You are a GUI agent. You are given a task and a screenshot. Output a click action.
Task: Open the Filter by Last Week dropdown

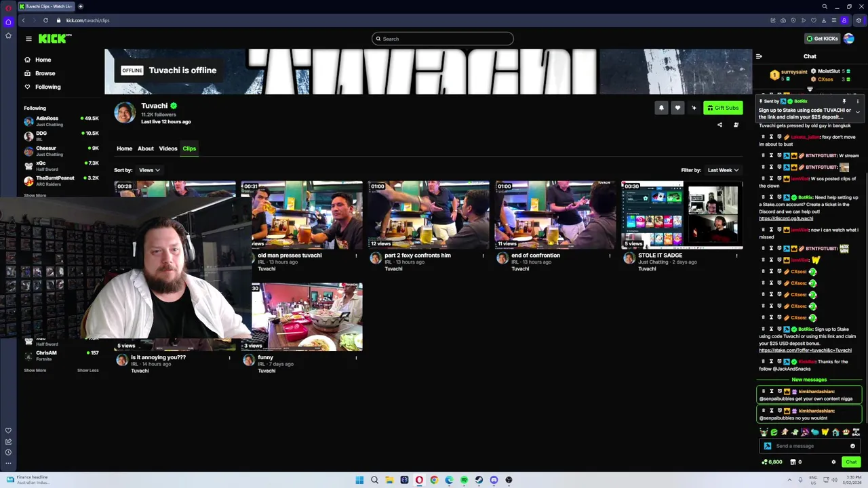pos(723,170)
